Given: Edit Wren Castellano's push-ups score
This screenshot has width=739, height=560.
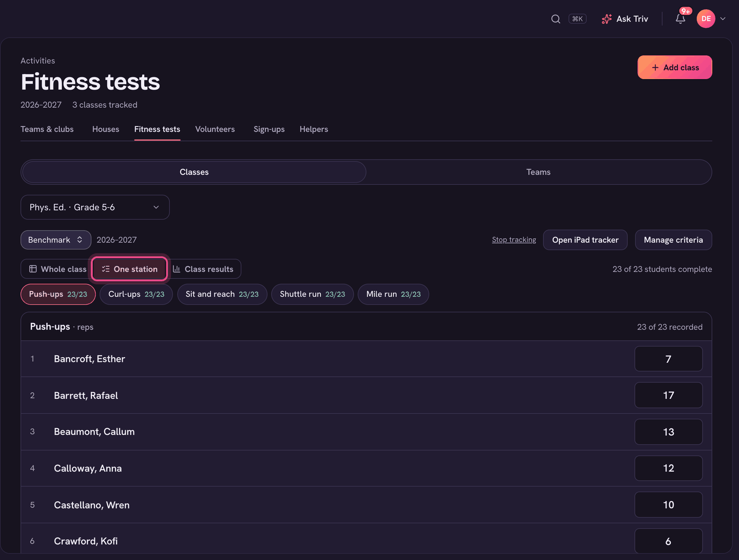Looking at the screenshot, I should (668, 505).
